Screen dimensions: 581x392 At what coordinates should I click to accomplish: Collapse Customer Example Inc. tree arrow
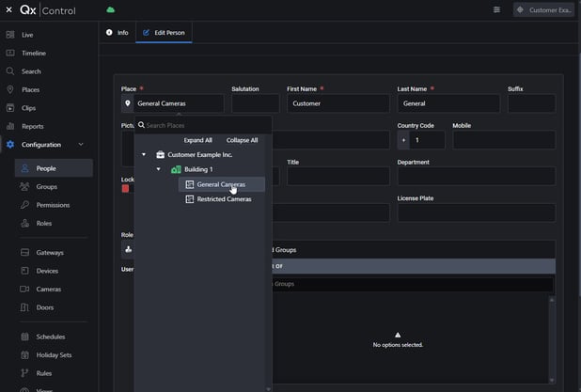[144, 154]
